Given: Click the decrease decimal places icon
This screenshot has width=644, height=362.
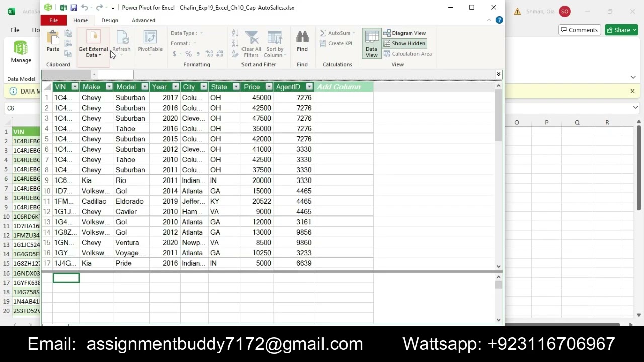Looking at the screenshot, I should (x=221, y=54).
